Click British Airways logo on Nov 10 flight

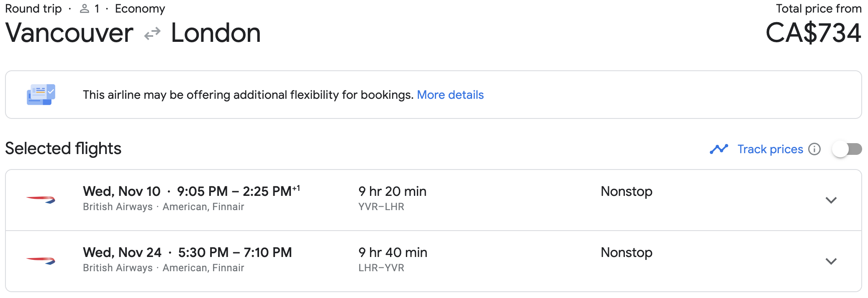(x=41, y=200)
